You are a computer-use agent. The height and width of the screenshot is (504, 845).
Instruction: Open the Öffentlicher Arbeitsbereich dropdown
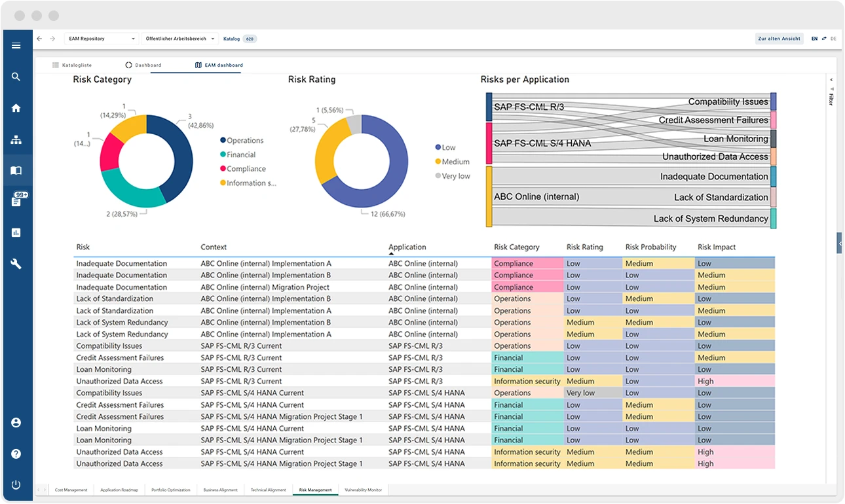(180, 39)
